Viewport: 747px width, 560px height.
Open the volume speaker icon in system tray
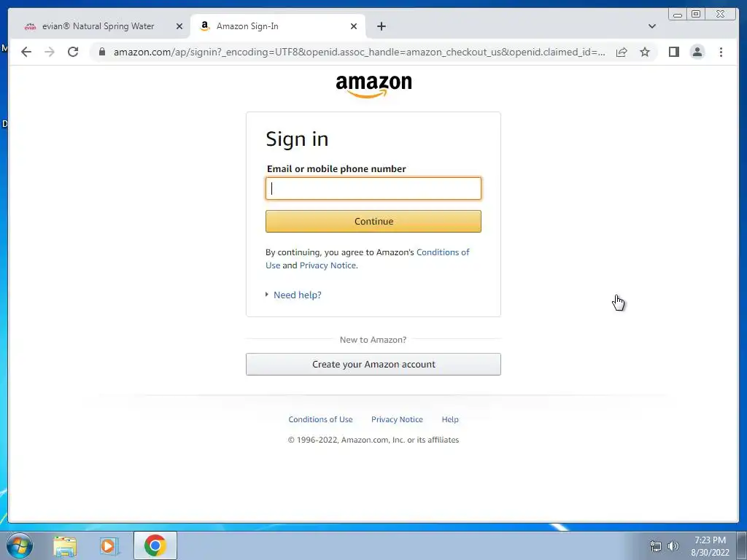(673, 546)
